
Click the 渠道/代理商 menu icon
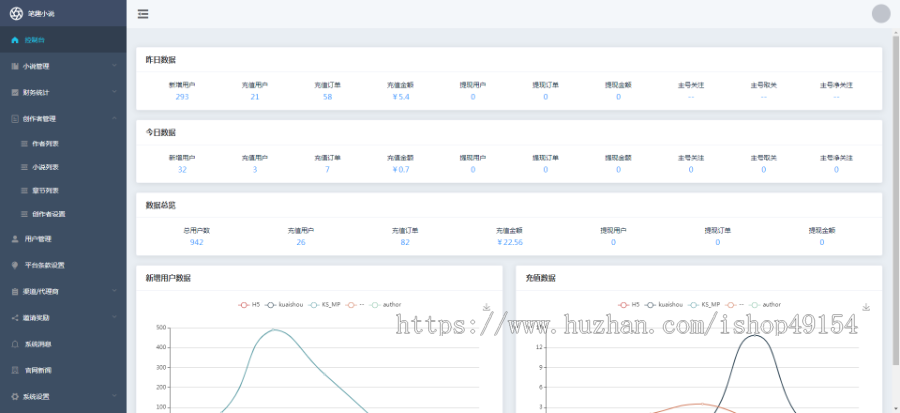(15, 291)
